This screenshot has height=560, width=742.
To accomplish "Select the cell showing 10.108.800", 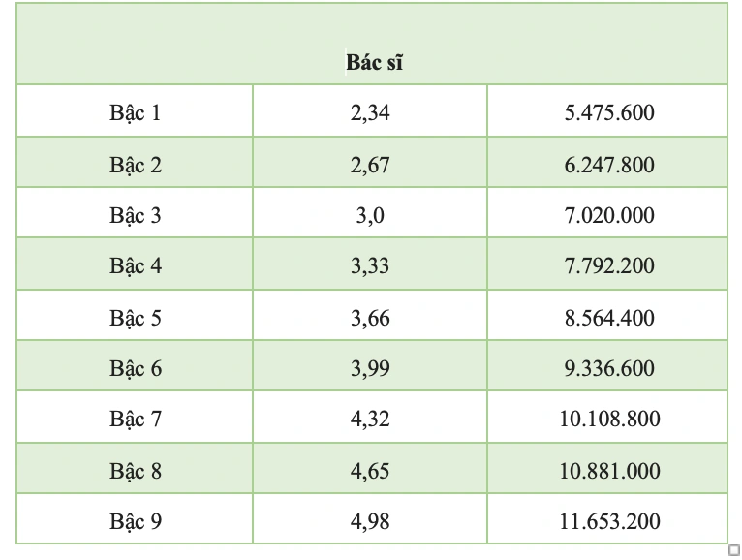I will pyautogui.click(x=609, y=419).
